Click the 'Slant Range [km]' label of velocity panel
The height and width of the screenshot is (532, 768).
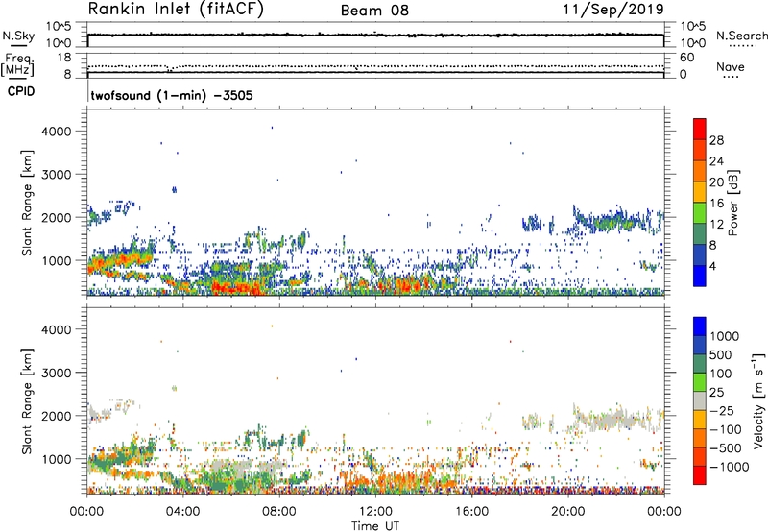(x=27, y=400)
